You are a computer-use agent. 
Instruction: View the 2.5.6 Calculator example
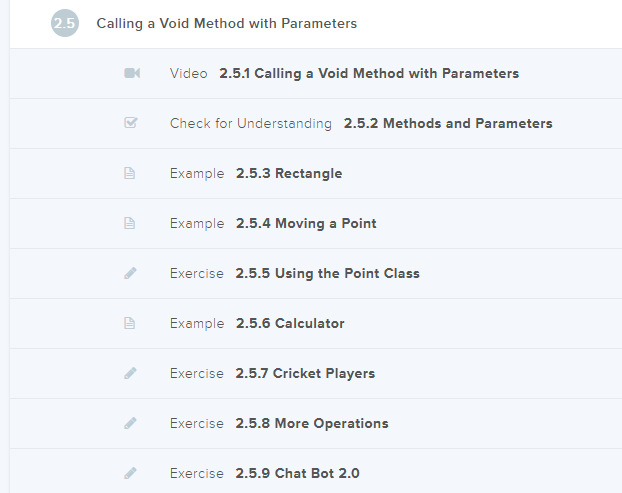point(290,323)
